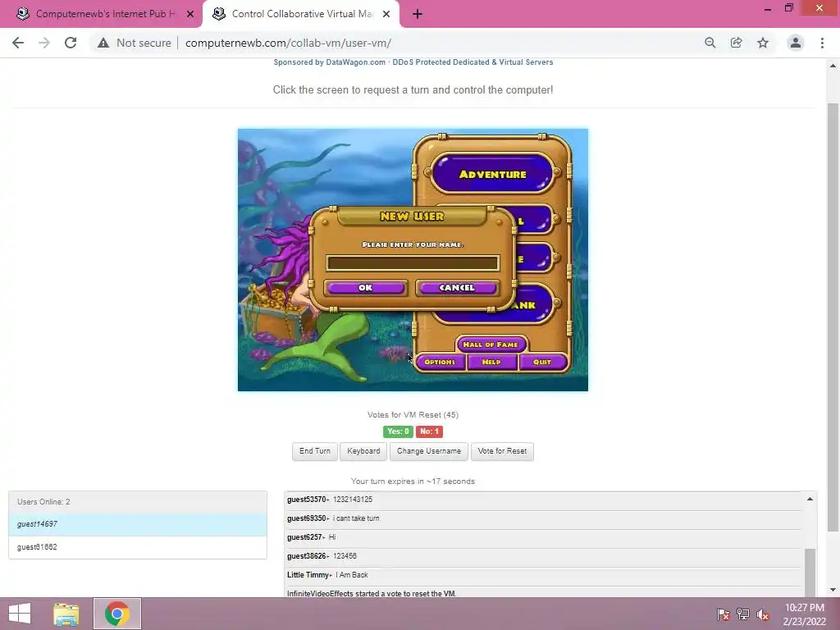Click the guest53570 chat message

[x=543, y=500]
